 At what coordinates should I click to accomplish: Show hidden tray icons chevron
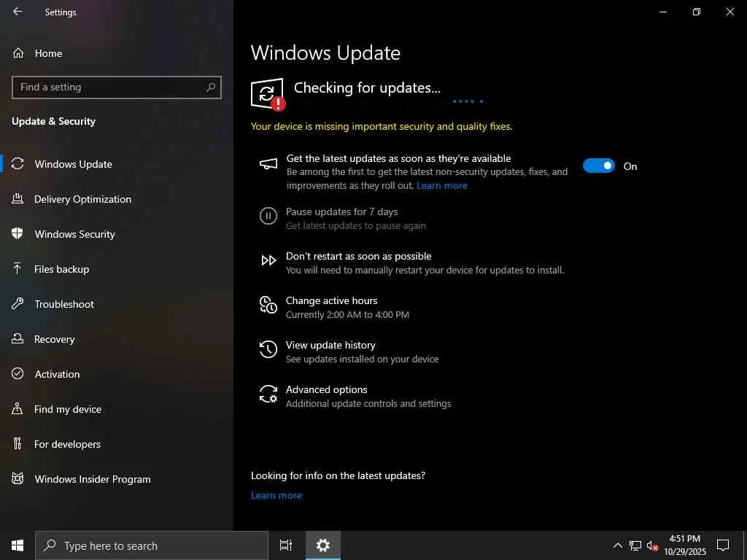click(618, 545)
